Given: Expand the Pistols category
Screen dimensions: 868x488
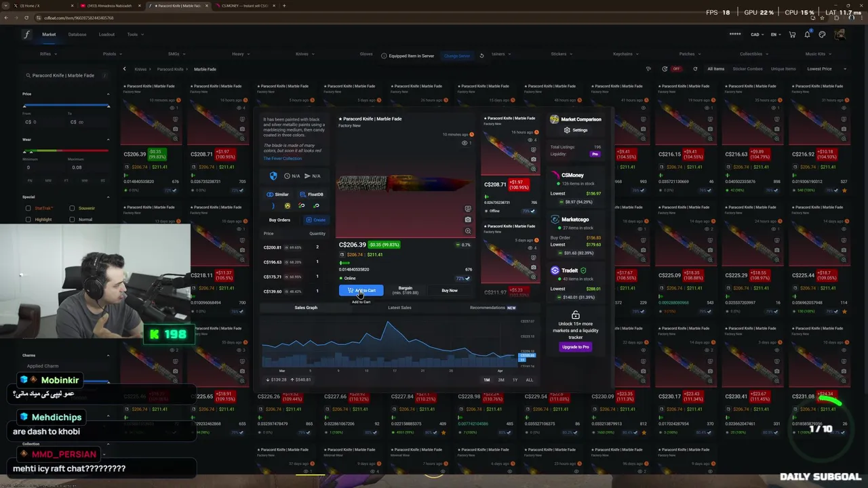Looking at the screenshot, I should pos(112,54).
